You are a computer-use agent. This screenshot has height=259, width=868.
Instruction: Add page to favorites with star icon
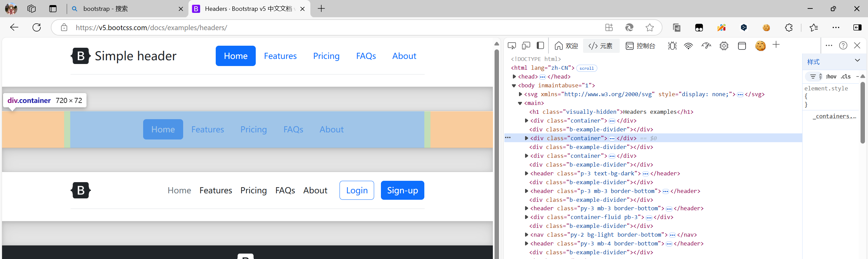point(650,27)
